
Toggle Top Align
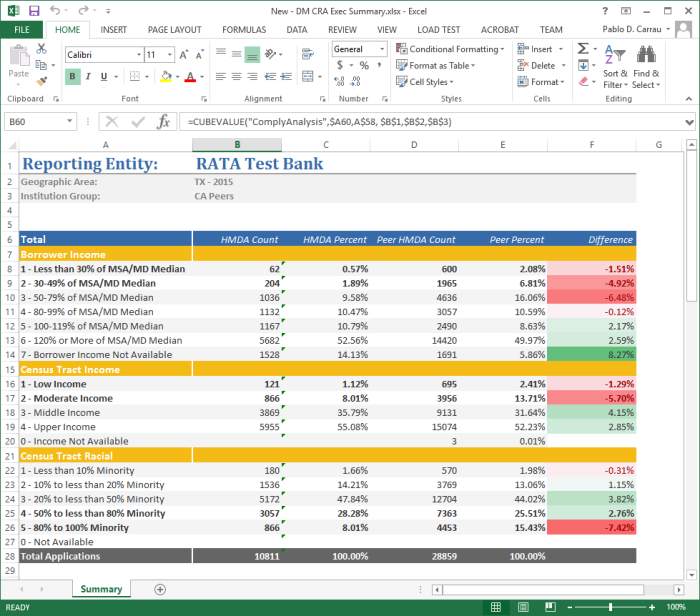pyautogui.click(x=221, y=54)
